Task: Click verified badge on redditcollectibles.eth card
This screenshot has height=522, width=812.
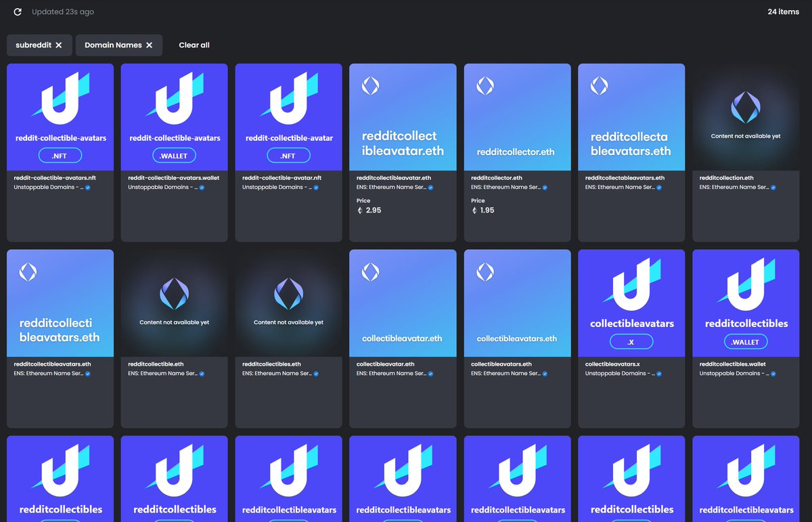Action: click(x=317, y=374)
